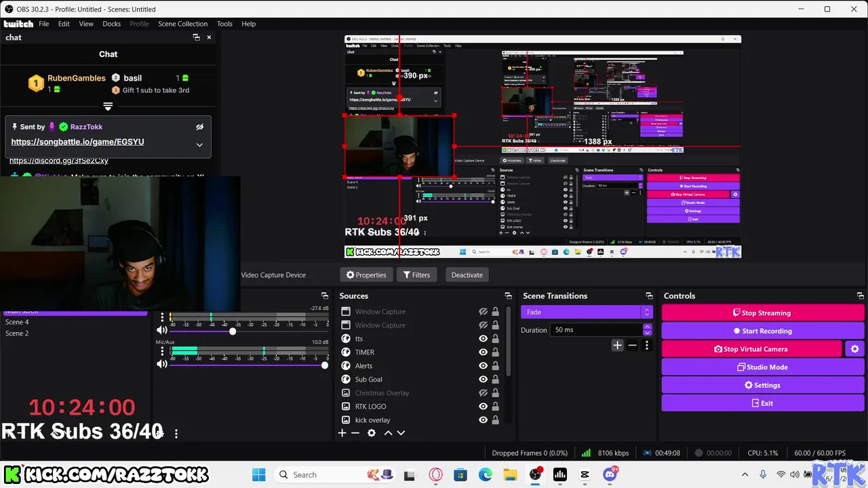Viewport: 868px width, 488px height.
Task: Pop out the Scene Transitions dock
Action: [x=649, y=296]
